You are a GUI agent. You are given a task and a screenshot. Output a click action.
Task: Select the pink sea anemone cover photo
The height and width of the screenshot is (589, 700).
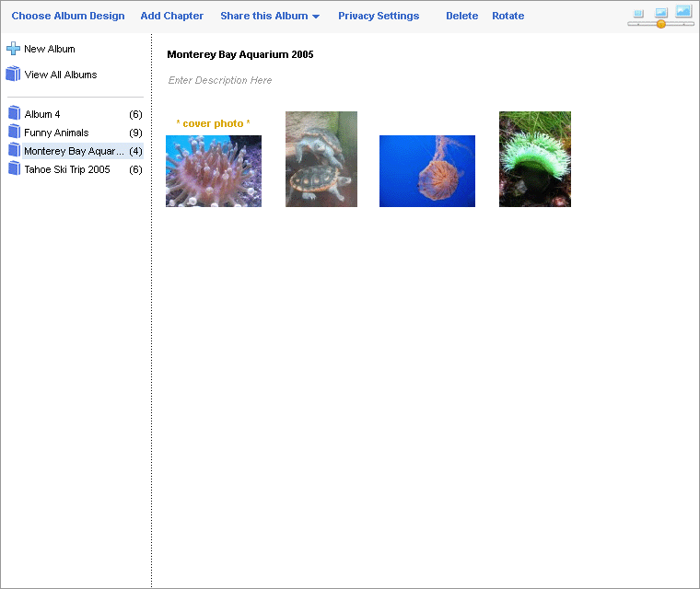214,171
